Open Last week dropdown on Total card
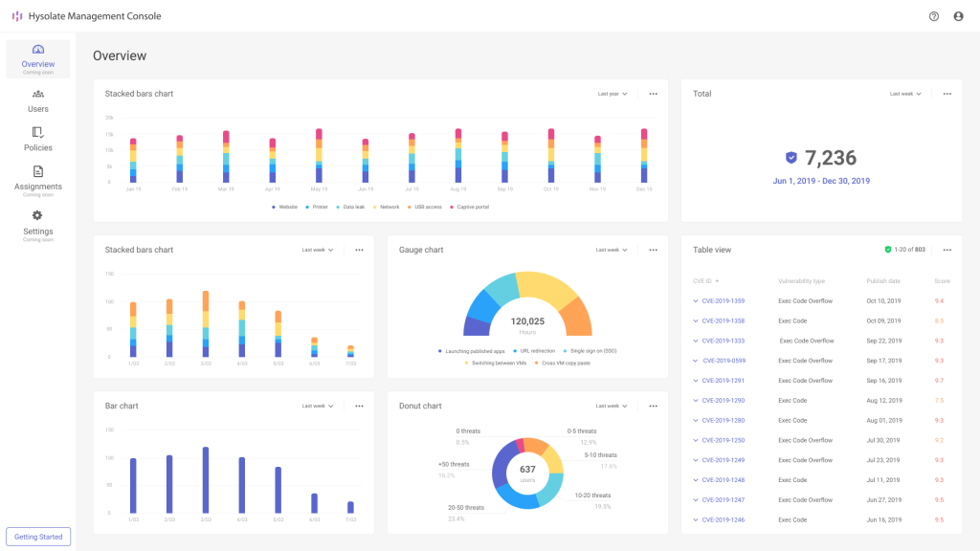 [905, 94]
